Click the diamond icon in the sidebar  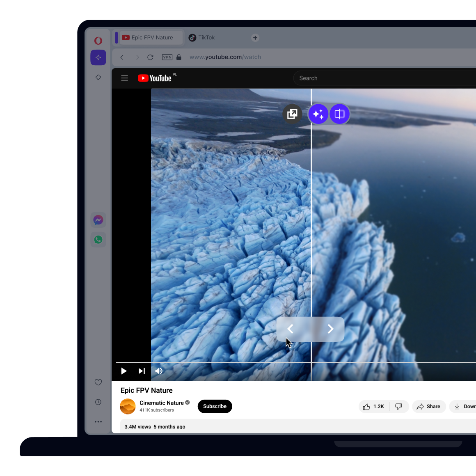pos(98,77)
